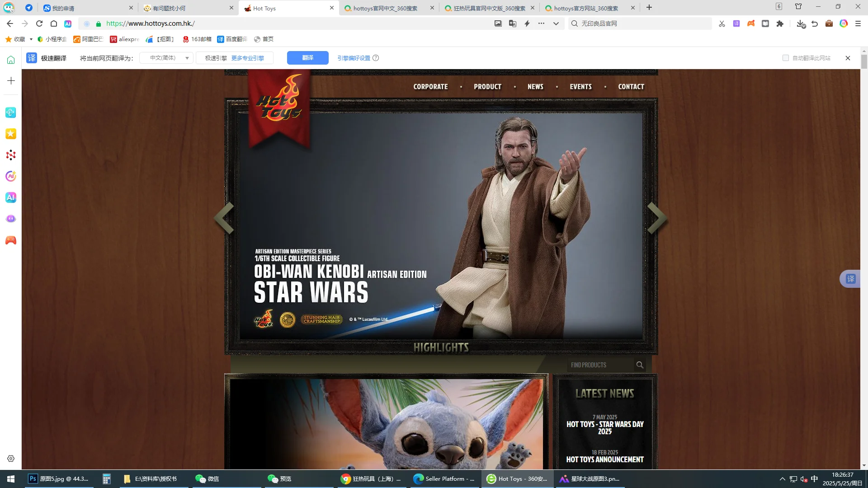Open the Stitch highlight image
Image resolution: width=868 pixels, height=488 pixels.
386,423
